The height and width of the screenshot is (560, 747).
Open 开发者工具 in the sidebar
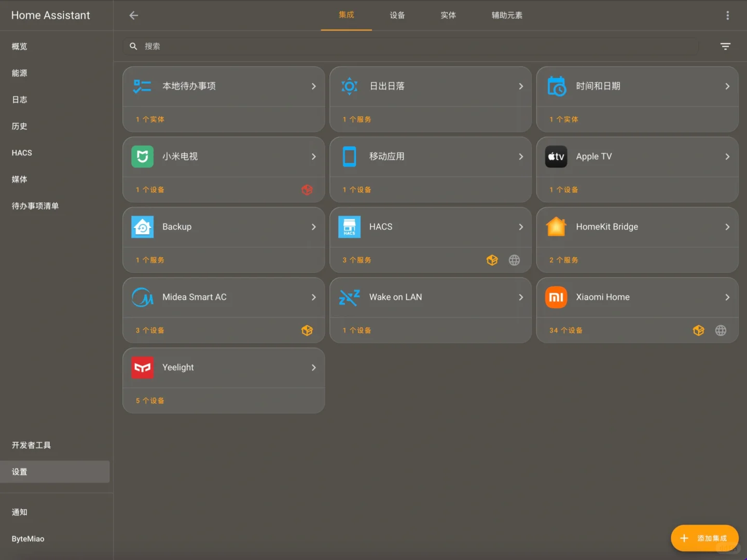55,445
